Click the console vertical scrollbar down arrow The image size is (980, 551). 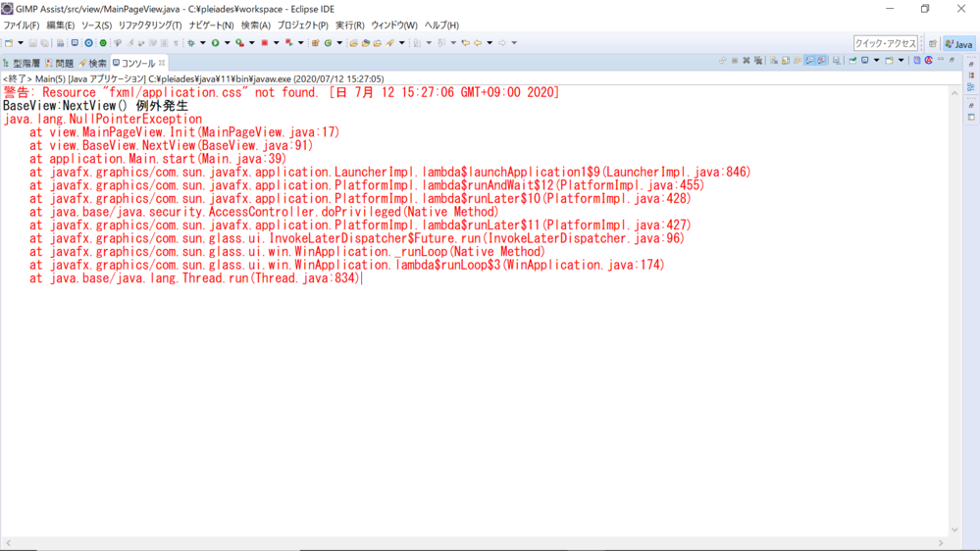(954, 529)
